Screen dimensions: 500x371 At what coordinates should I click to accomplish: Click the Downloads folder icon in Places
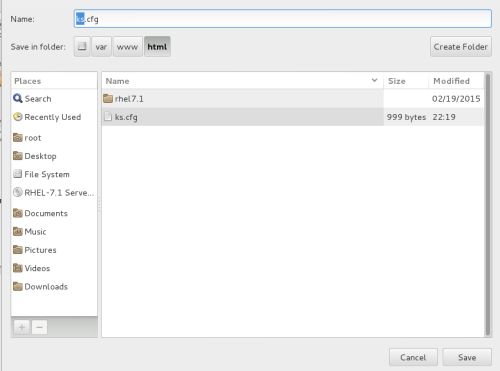point(18,286)
